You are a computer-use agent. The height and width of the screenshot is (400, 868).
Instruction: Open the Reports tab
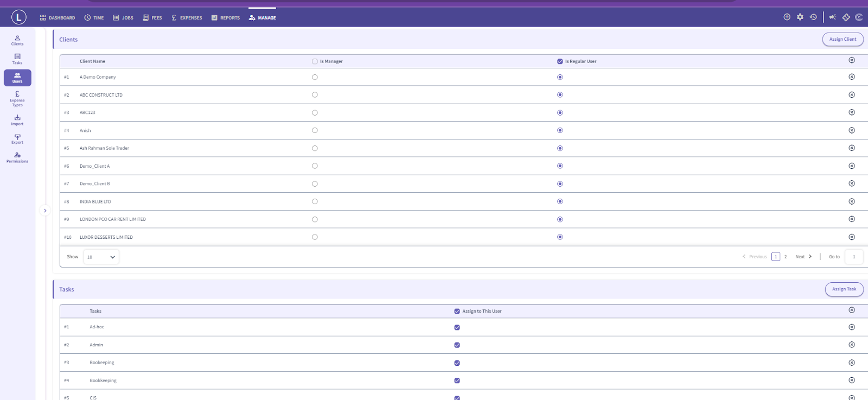pos(225,18)
